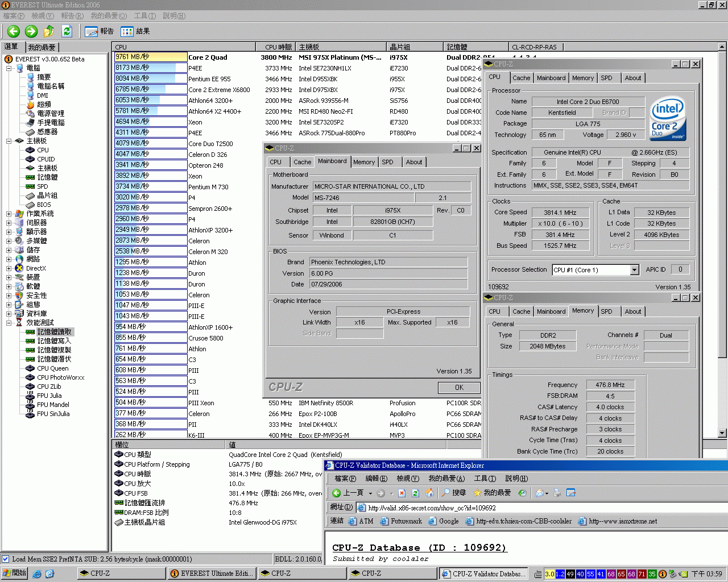Click scroll-up arrow of EVEREST results list
This screenshot has height=582, width=728.
coord(722,47)
